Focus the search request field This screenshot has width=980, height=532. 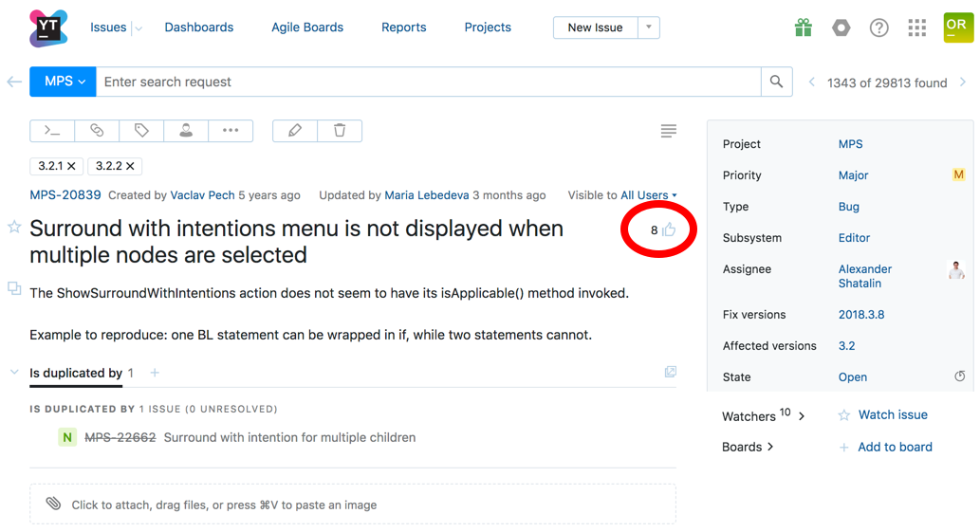(428, 82)
